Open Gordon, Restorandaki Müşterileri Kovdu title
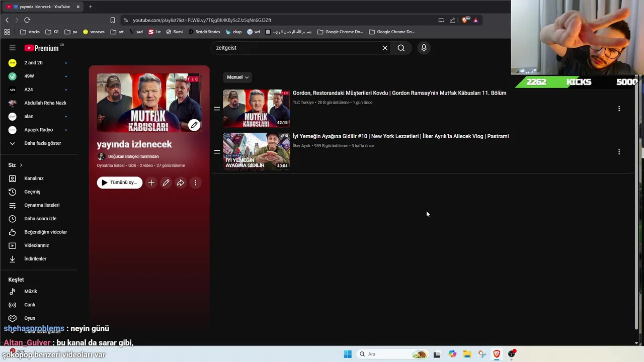This screenshot has height=362, width=644. (x=399, y=93)
